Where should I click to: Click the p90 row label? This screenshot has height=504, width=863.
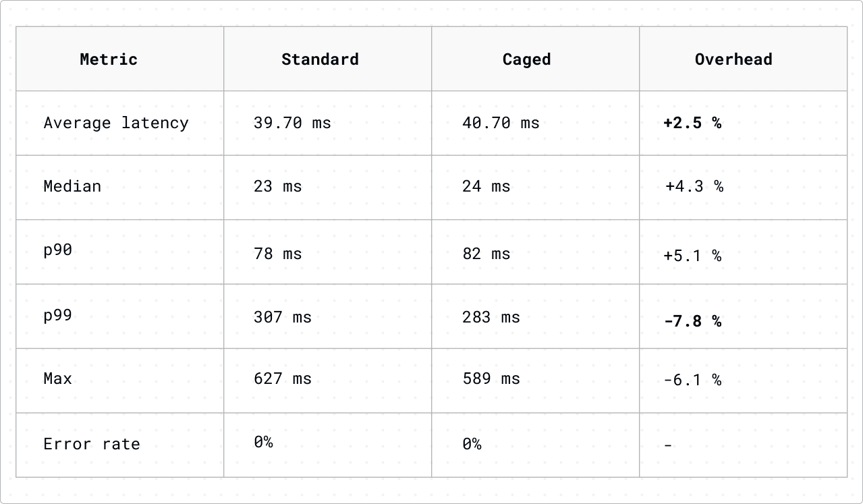(58, 250)
